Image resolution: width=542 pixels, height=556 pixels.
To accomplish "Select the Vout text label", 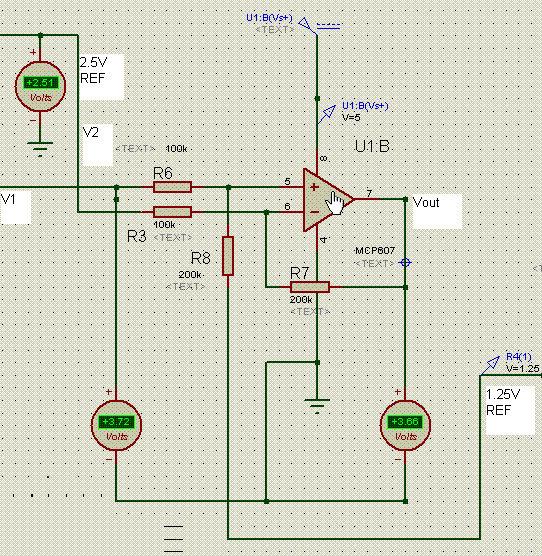I will 426,202.
